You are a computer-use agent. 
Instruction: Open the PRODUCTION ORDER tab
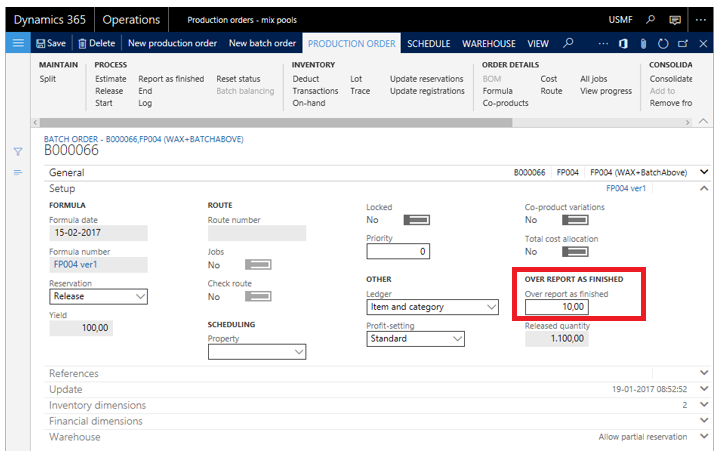tap(351, 43)
